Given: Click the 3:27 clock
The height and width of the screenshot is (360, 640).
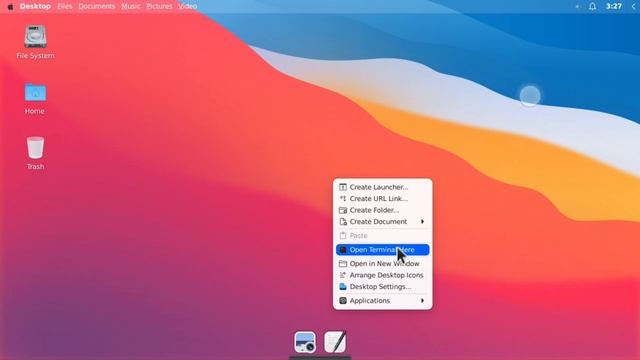Looking at the screenshot, I should [x=613, y=6].
